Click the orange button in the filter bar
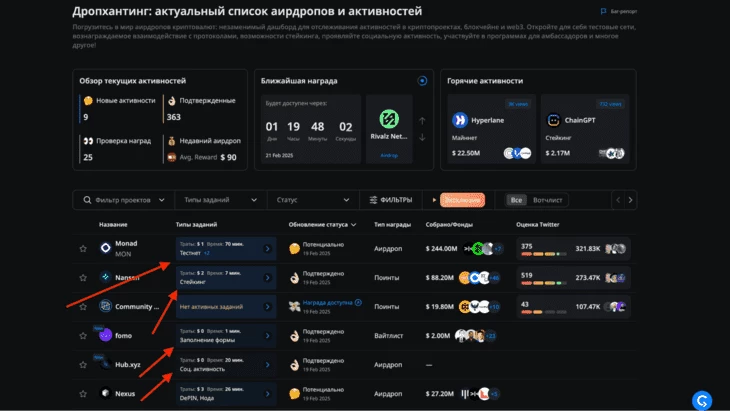Viewport: 730px width, 411px height. (x=462, y=200)
